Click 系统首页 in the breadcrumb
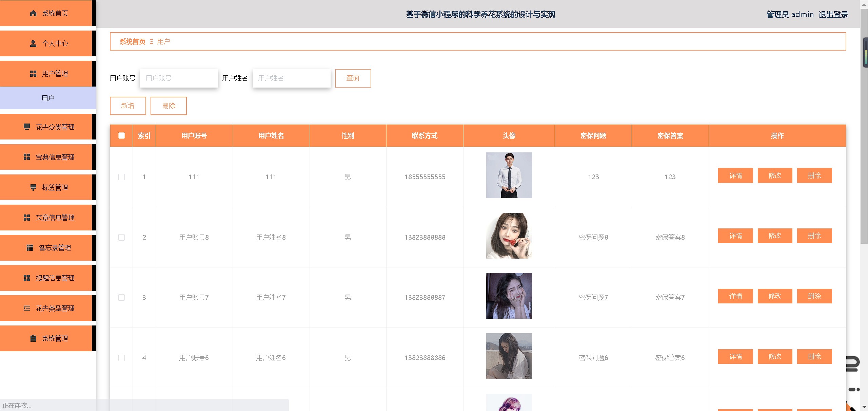The height and width of the screenshot is (411, 868). 132,41
